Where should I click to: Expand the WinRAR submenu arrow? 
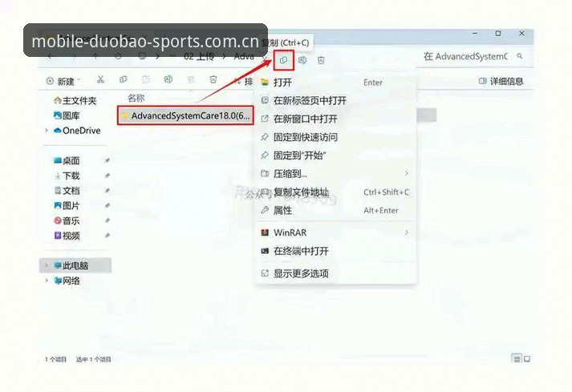tap(407, 232)
